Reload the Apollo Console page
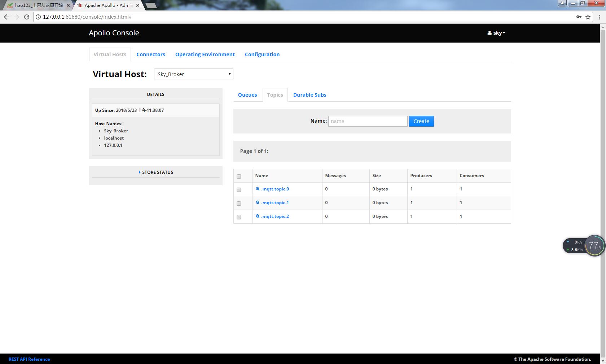Image resolution: width=606 pixels, height=364 pixels. click(26, 17)
